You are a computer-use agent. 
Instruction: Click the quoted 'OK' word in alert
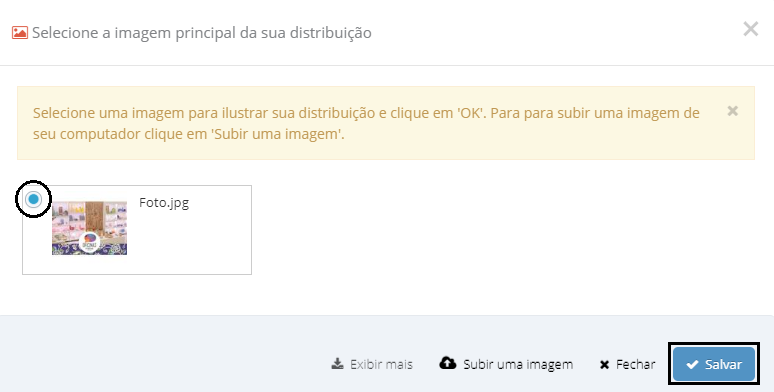click(x=469, y=113)
